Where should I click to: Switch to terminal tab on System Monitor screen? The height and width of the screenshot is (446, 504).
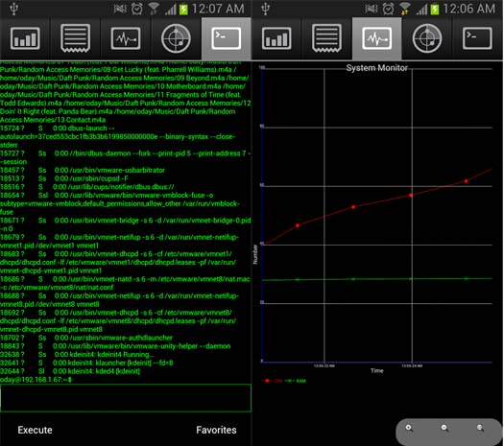click(x=477, y=38)
